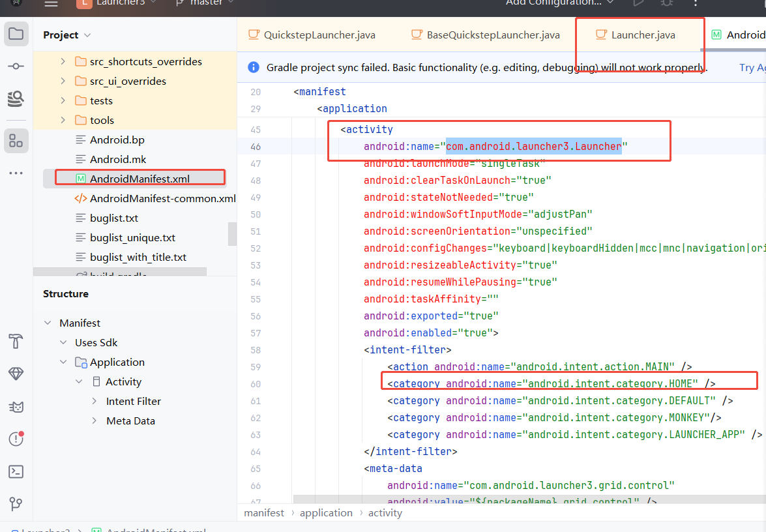Open the Terminal tool window

click(16, 471)
